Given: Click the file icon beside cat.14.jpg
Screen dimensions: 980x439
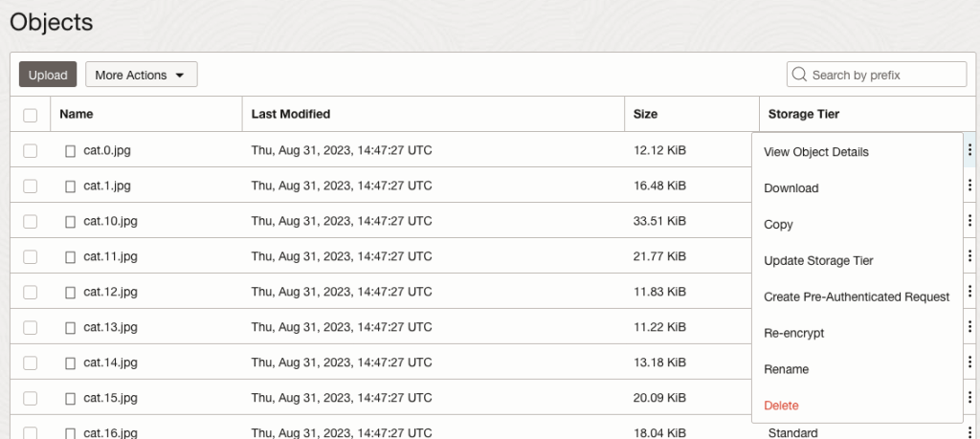Looking at the screenshot, I should tap(70, 362).
